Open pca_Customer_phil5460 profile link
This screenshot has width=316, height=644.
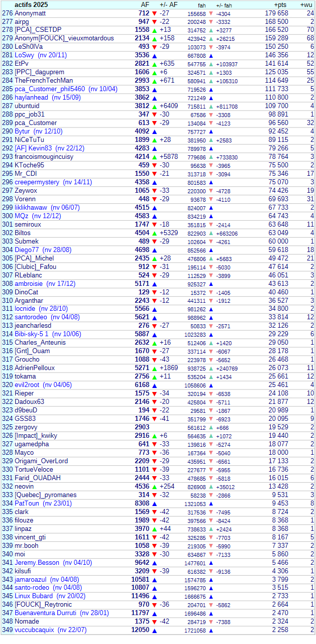[x=50, y=89]
